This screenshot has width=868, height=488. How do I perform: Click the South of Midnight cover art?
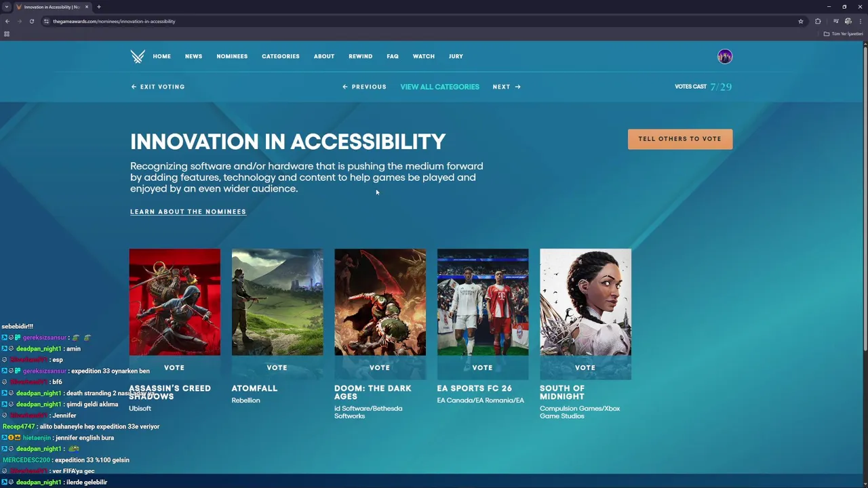pyautogui.click(x=585, y=302)
